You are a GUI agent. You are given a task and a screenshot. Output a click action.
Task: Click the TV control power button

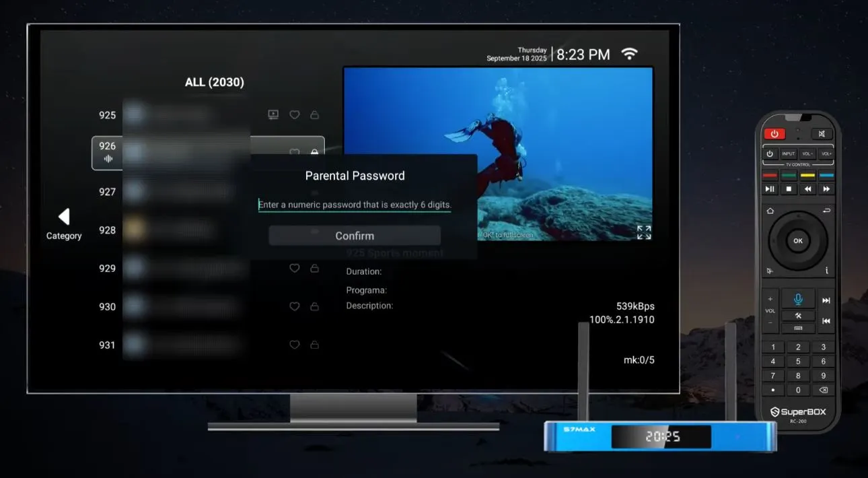pos(770,153)
